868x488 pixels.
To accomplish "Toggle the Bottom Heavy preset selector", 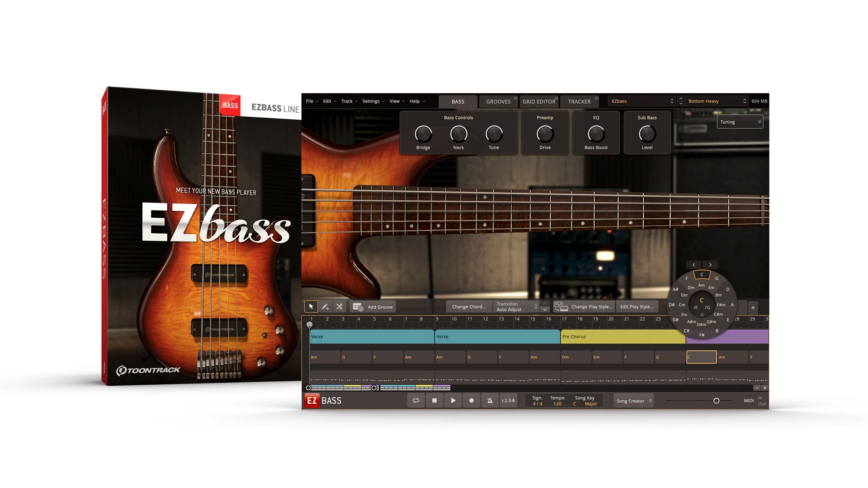I will click(715, 101).
